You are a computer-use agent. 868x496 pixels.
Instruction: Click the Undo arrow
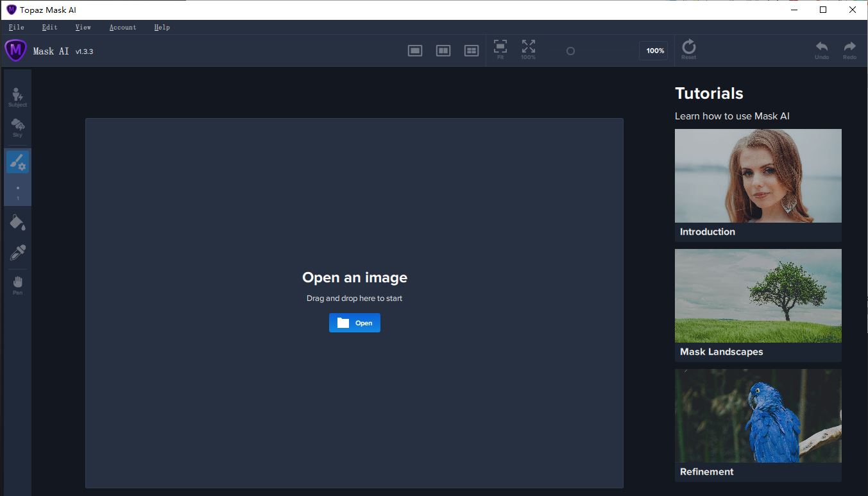821,49
